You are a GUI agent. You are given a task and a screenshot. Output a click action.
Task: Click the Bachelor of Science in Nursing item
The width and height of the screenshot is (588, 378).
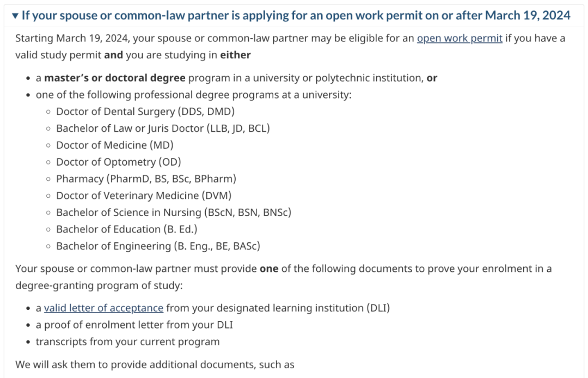(x=174, y=212)
